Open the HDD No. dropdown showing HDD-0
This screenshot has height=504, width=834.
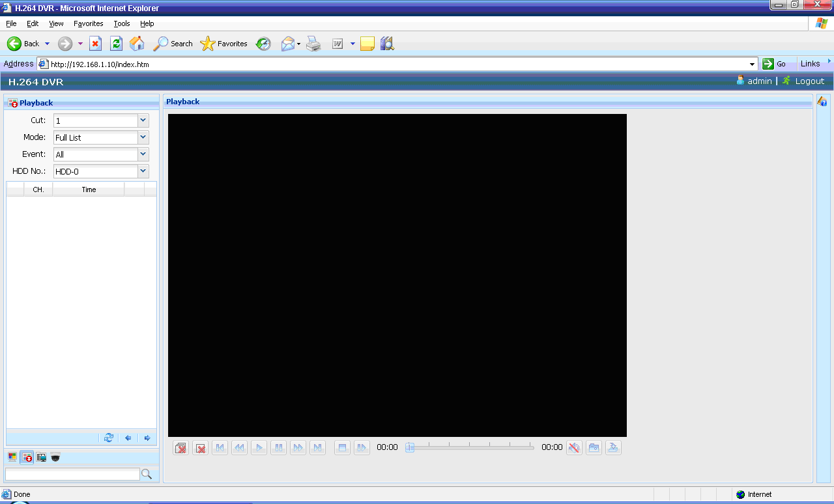point(143,171)
